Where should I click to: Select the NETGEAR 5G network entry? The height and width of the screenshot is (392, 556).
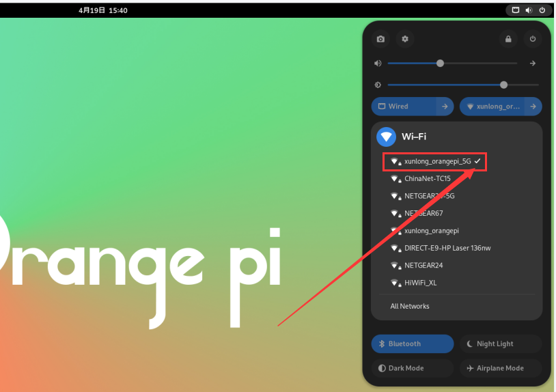458,196
